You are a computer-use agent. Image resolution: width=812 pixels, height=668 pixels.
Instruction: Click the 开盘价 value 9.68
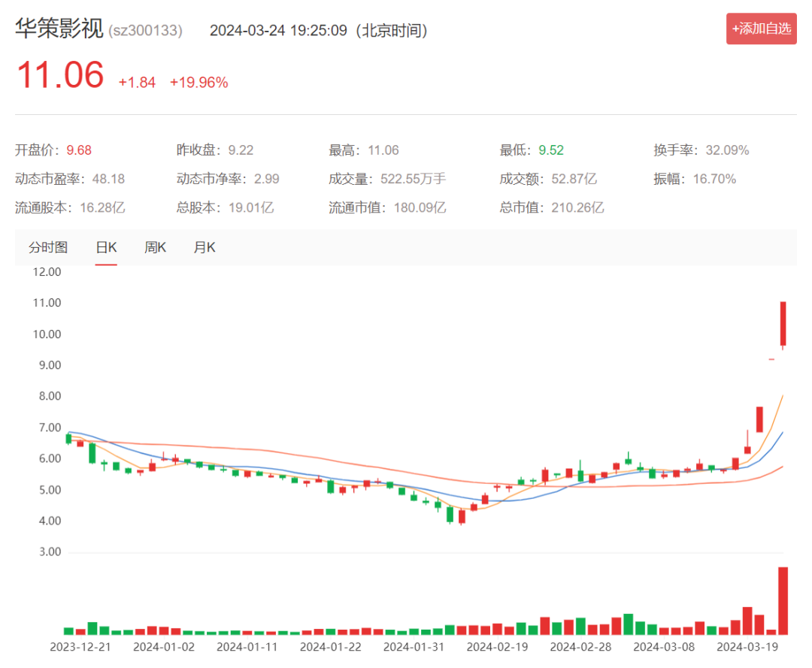[x=79, y=150]
